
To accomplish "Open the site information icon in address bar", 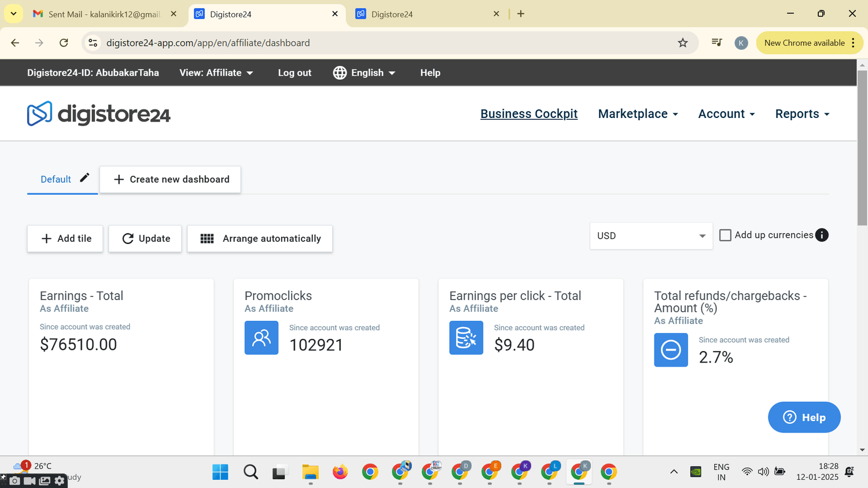I will click(93, 43).
